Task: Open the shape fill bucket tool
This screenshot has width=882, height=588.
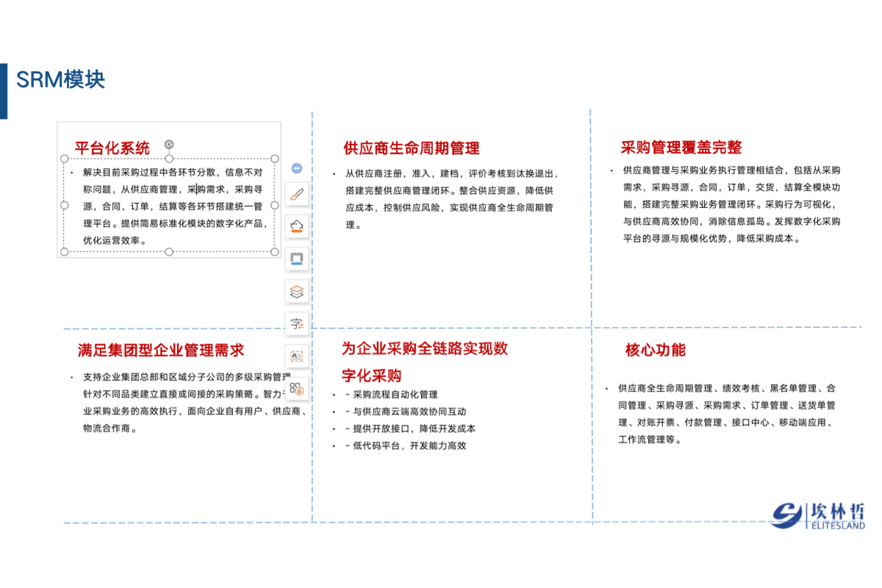Action: tap(296, 226)
